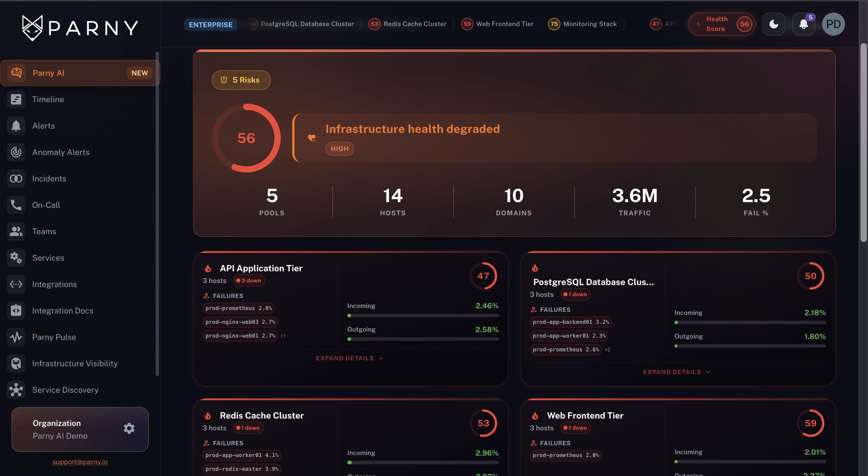Open Parny Pulse heartbeat icon
The image size is (868, 476).
pyautogui.click(x=16, y=337)
